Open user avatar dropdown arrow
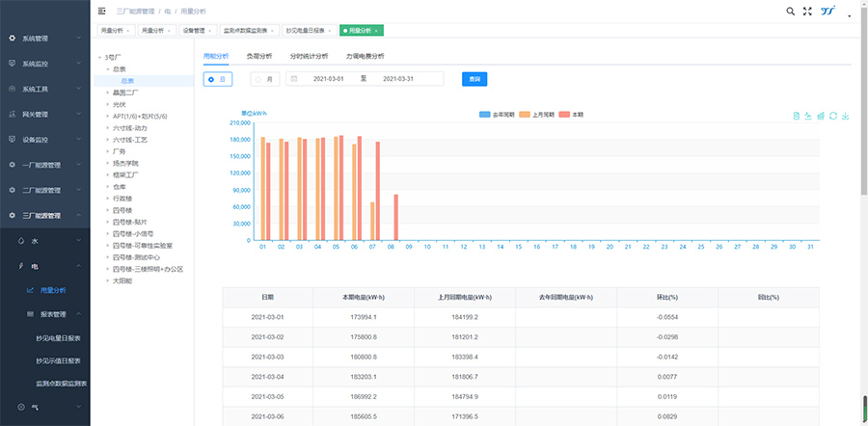868x426 pixels. 850,14
